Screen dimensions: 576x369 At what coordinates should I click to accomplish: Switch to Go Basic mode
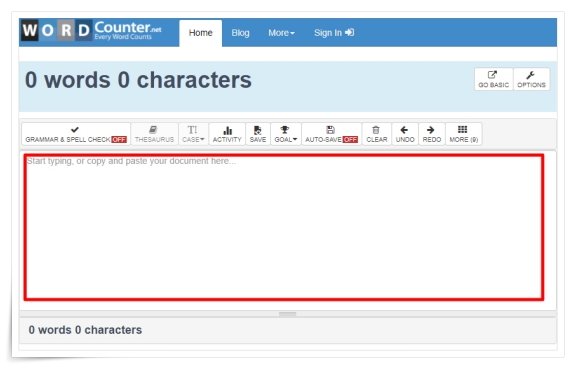[493, 79]
